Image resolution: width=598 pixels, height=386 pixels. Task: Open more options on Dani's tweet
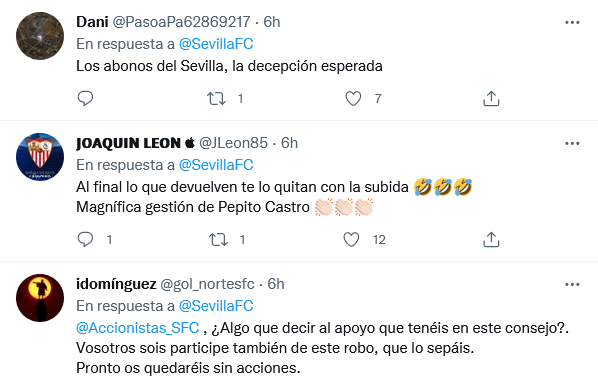coord(572,23)
